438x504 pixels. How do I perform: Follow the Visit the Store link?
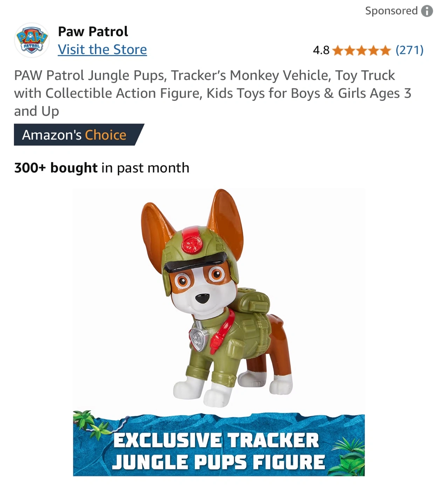point(102,50)
